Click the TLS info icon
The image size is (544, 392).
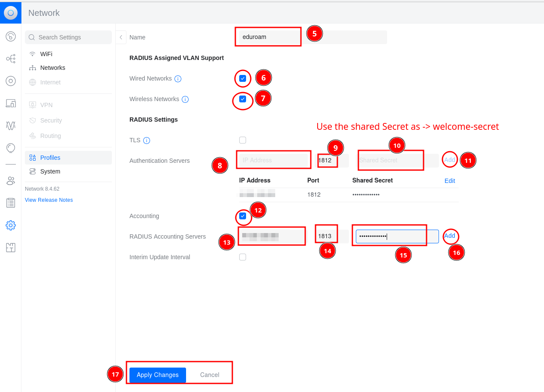(x=147, y=141)
